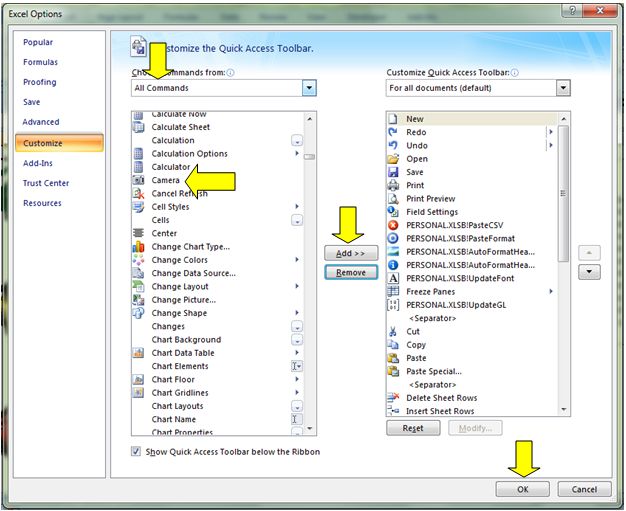Click the dialog Help question button

tap(572, 11)
